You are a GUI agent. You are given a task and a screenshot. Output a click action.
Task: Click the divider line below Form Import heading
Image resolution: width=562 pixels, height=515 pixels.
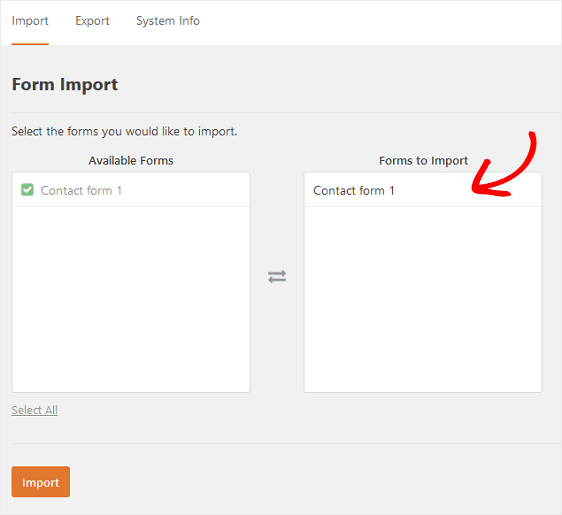286,113
